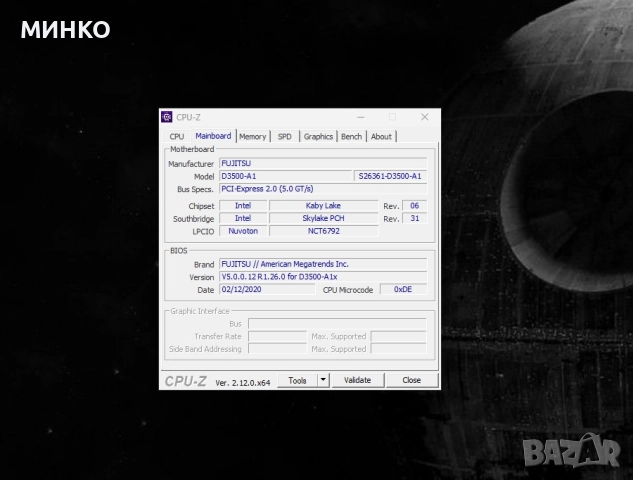Open the Memory tab
633x480 pixels.
pos(252,137)
